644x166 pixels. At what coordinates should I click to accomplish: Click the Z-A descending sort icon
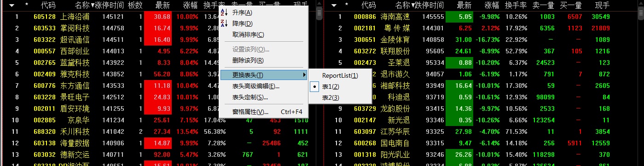pos(224,23)
